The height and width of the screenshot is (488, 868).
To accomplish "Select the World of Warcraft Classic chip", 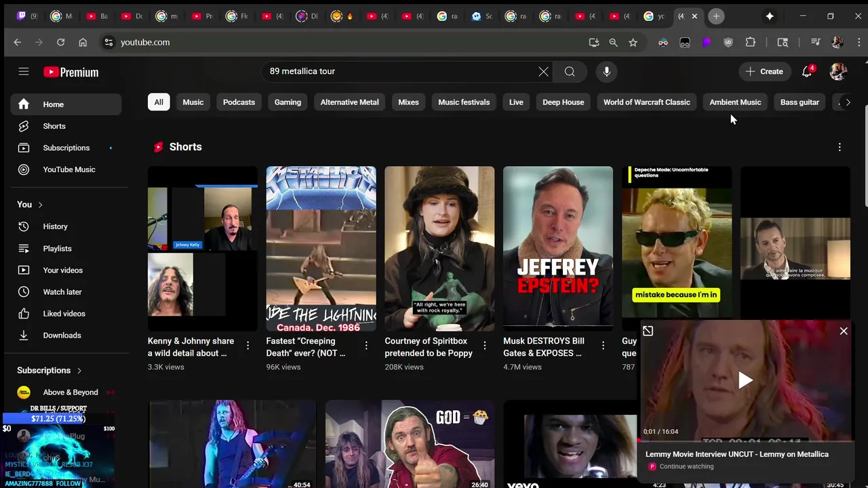I will click(647, 102).
